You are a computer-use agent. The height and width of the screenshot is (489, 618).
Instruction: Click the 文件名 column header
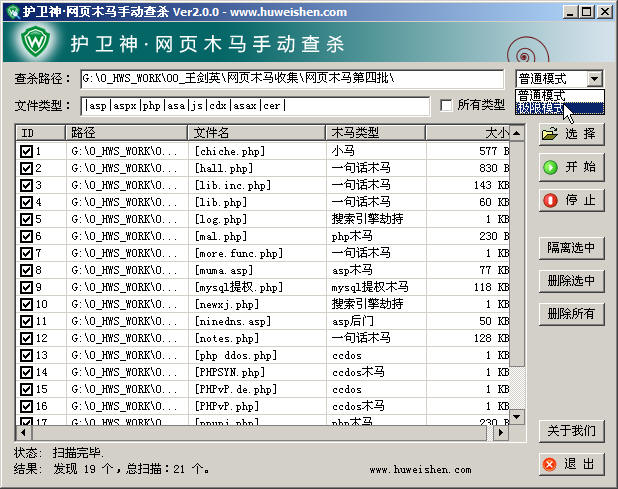point(257,132)
